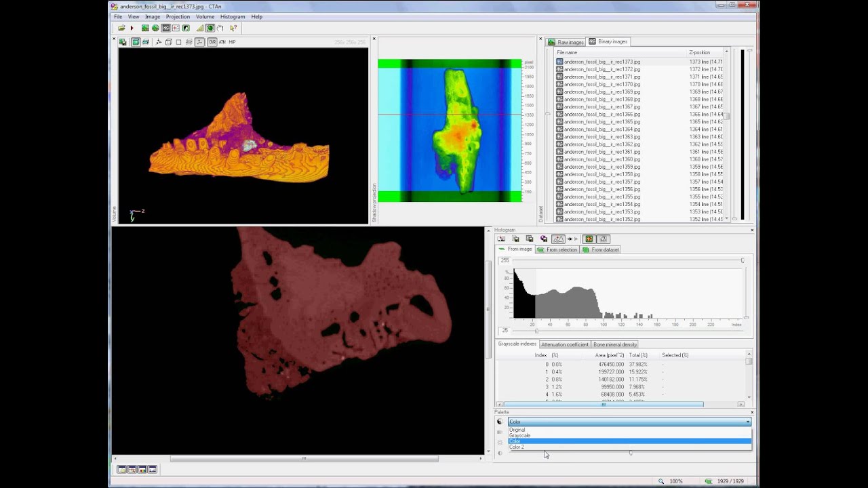Select ATN rendering mode
The image size is (868, 488).
click(222, 42)
